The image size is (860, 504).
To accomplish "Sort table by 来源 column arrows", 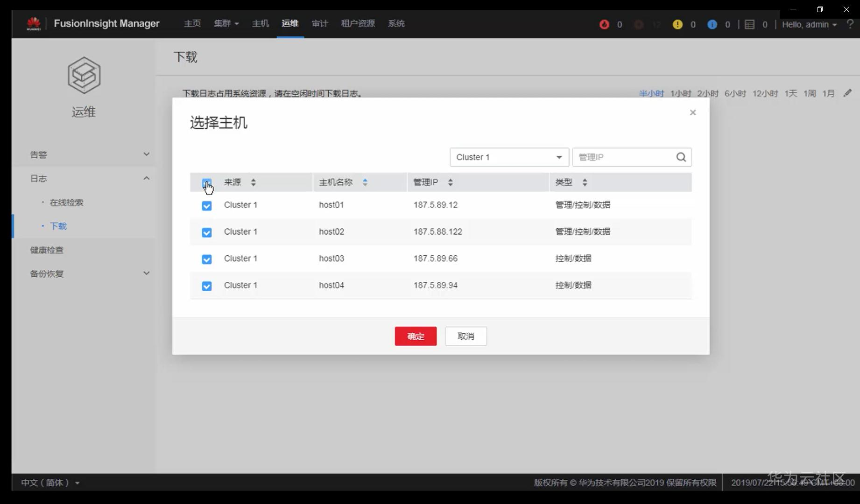I will point(253,182).
